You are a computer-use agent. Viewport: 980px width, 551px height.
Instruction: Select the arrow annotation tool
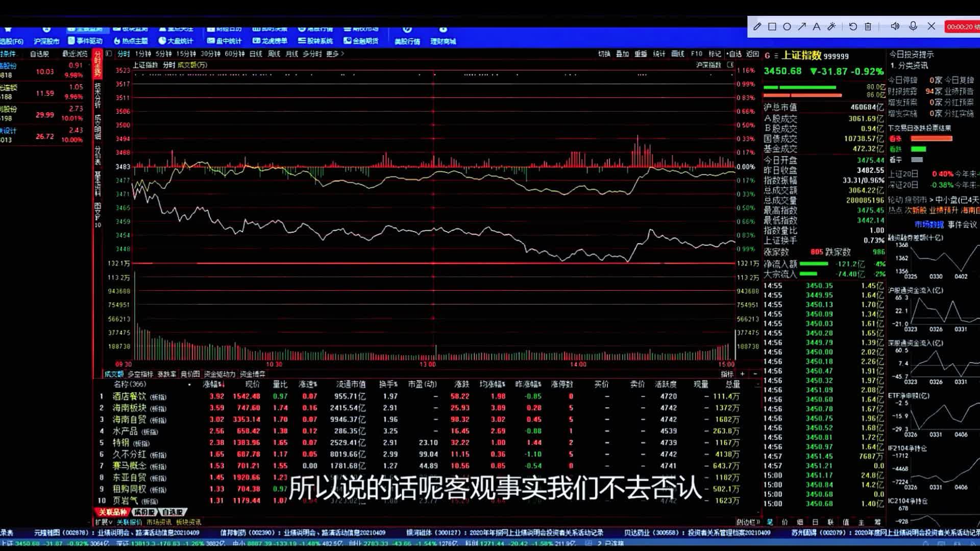click(x=802, y=27)
